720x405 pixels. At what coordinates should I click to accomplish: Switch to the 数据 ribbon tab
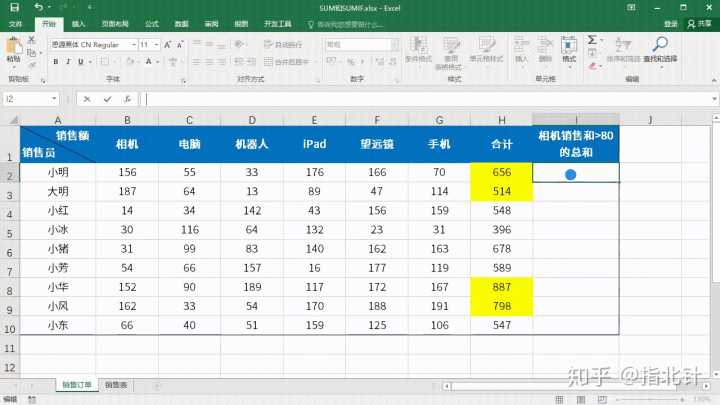pyautogui.click(x=181, y=24)
